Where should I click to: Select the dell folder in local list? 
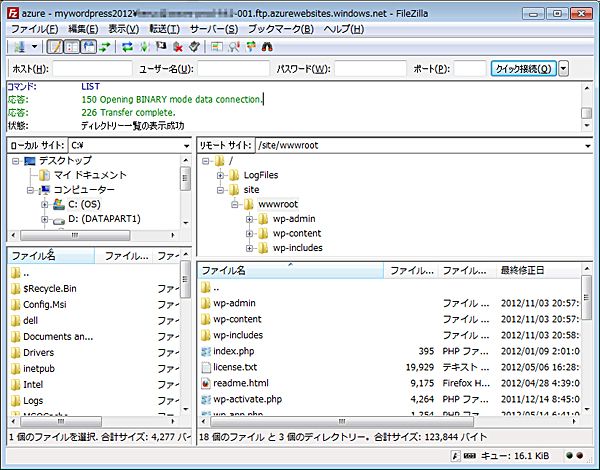coord(94,321)
